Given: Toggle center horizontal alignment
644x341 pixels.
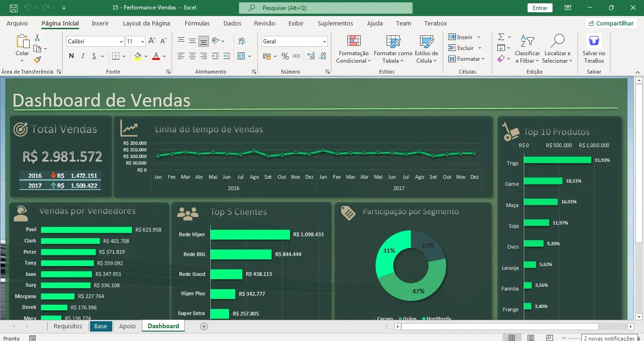Looking at the screenshot, I should [192, 56].
